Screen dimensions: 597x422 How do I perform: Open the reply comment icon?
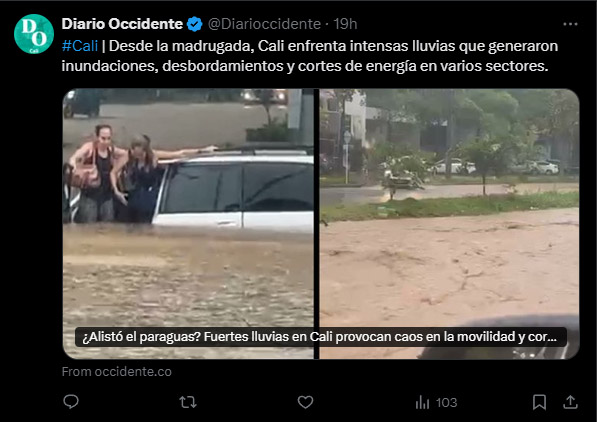[x=71, y=402]
